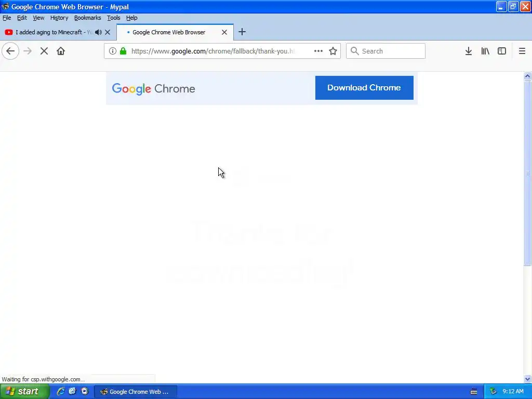Open the Bookmarks menu
This screenshot has width=532, height=399.
[x=87, y=18]
